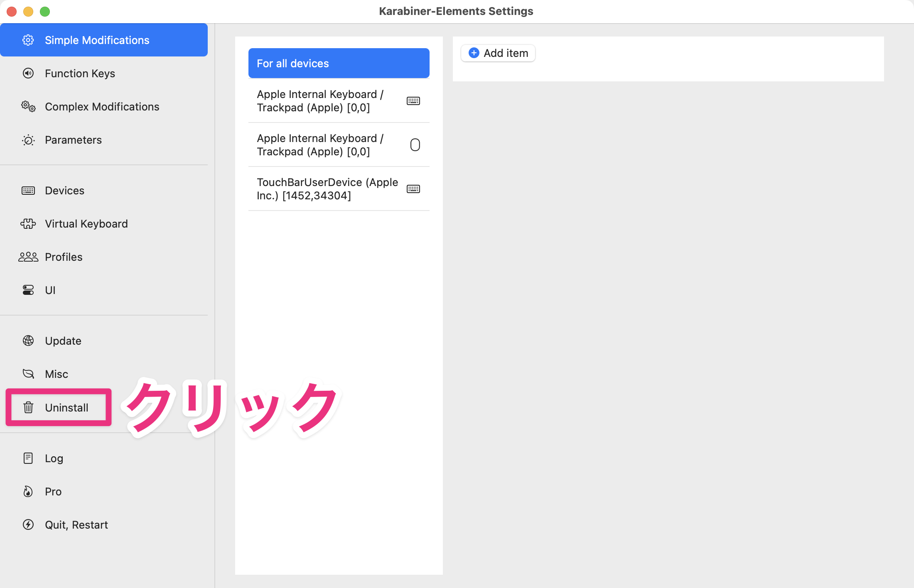Click the Simple Modifications gear icon
914x588 pixels.
pyautogui.click(x=28, y=40)
